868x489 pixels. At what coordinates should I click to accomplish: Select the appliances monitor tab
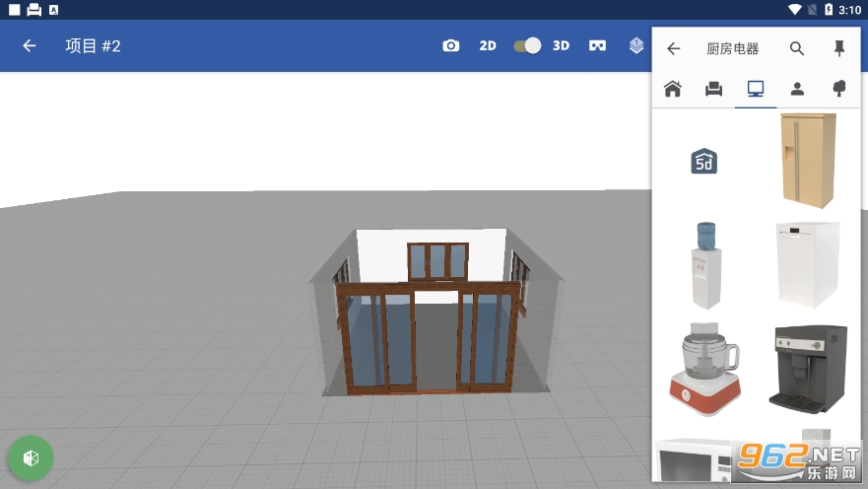(x=756, y=89)
